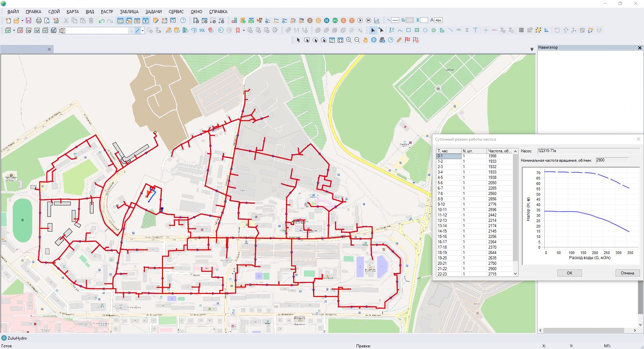Click the line style color swatch
The height and width of the screenshot is (349, 644).
[x=395, y=20]
